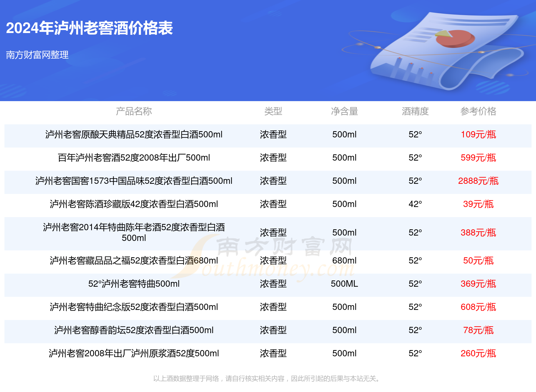Image resolution: width=536 pixels, height=392 pixels.
Task: Click 浓香型 in the 醇香韵坛 row
Action: 273,330
